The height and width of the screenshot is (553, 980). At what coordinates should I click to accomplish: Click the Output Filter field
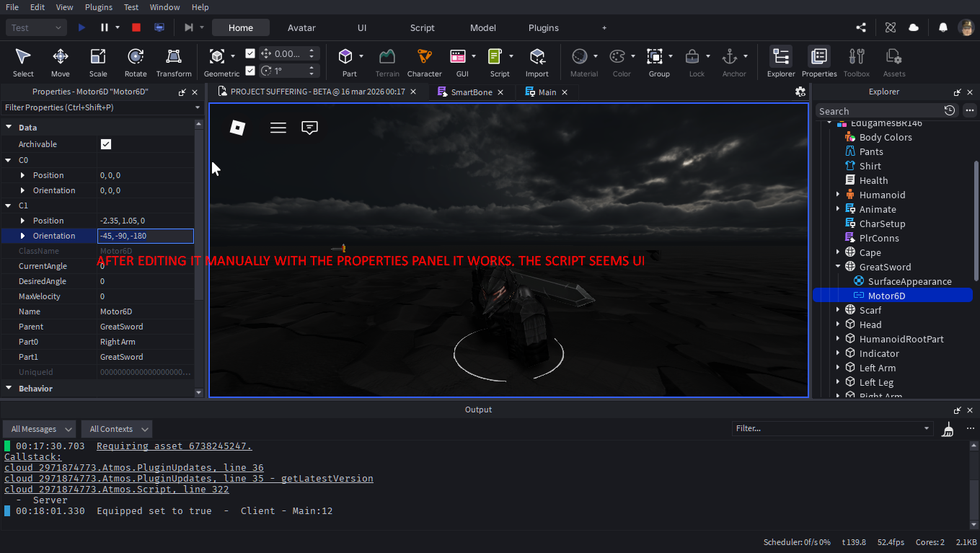tap(833, 428)
